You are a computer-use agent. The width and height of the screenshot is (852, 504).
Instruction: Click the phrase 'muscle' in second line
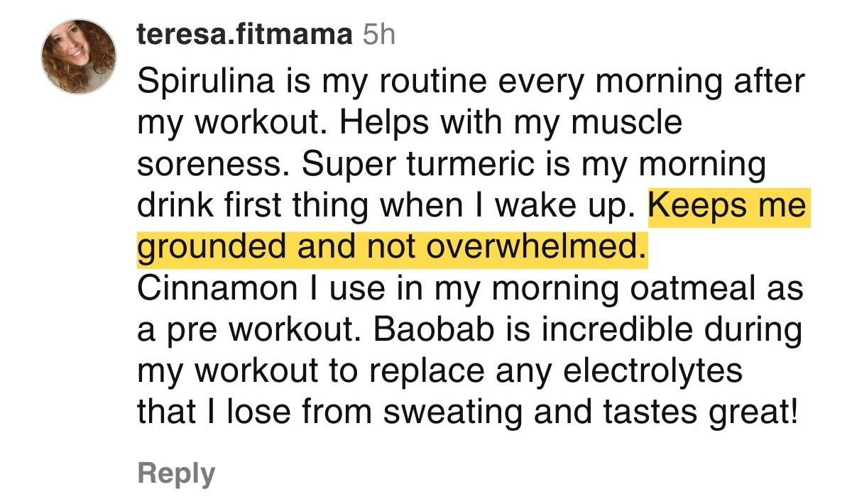tap(631, 124)
